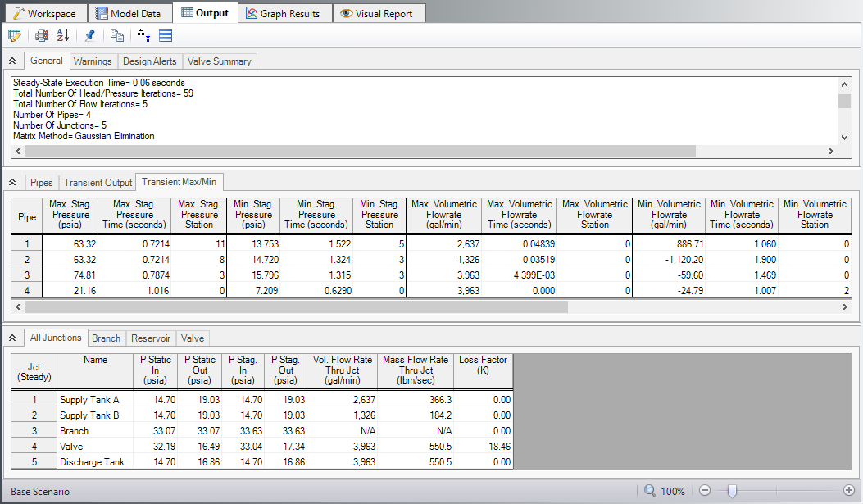Click the zoom out minus button
Image resolution: width=863 pixels, height=504 pixels.
pyautogui.click(x=704, y=490)
